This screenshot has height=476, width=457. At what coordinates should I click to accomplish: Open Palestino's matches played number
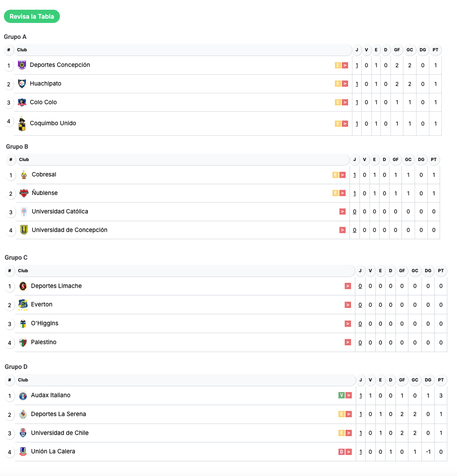coord(360,343)
